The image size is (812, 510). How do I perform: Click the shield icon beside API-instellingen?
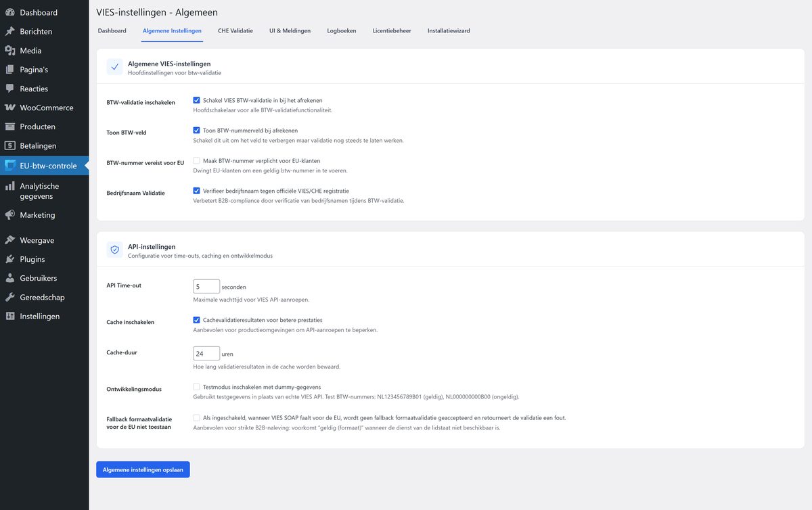[115, 250]
